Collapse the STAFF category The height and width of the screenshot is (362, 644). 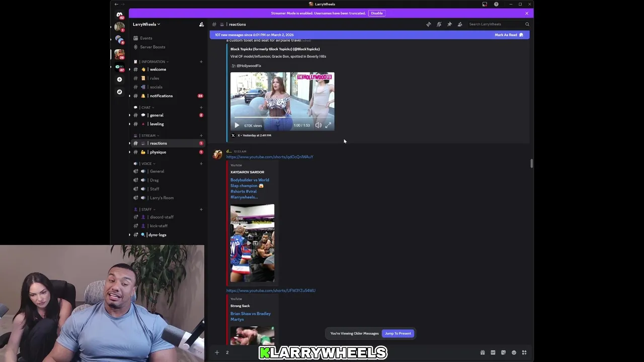click(144, 209)
